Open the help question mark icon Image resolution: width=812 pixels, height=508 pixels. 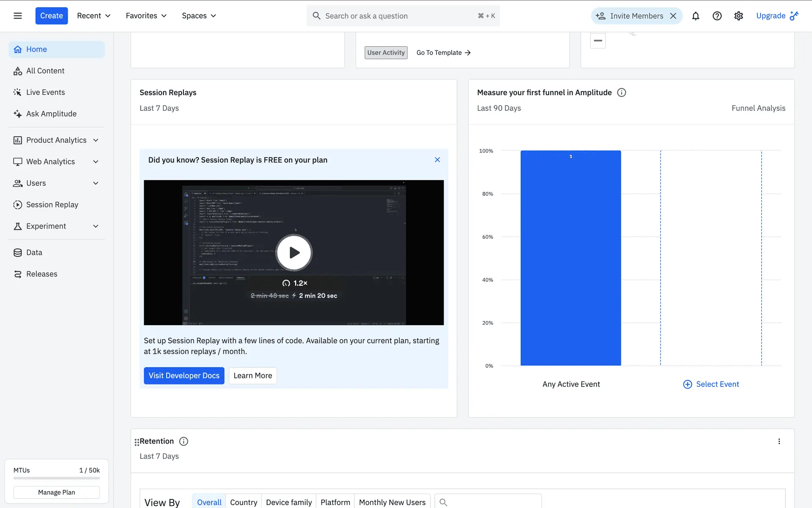tap(717, 16)
